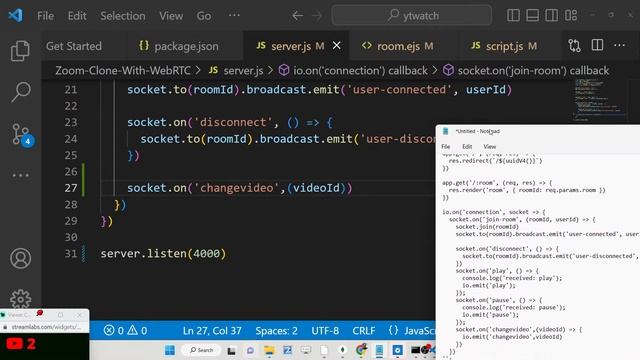The height and width of the screenshot is (360, 640).
Task: Open Chrome from the taskbar
Action: (361, 350)
